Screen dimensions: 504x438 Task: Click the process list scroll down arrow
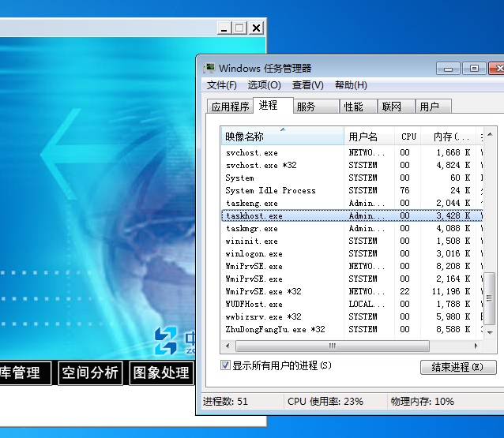click(x=490, y=333)
